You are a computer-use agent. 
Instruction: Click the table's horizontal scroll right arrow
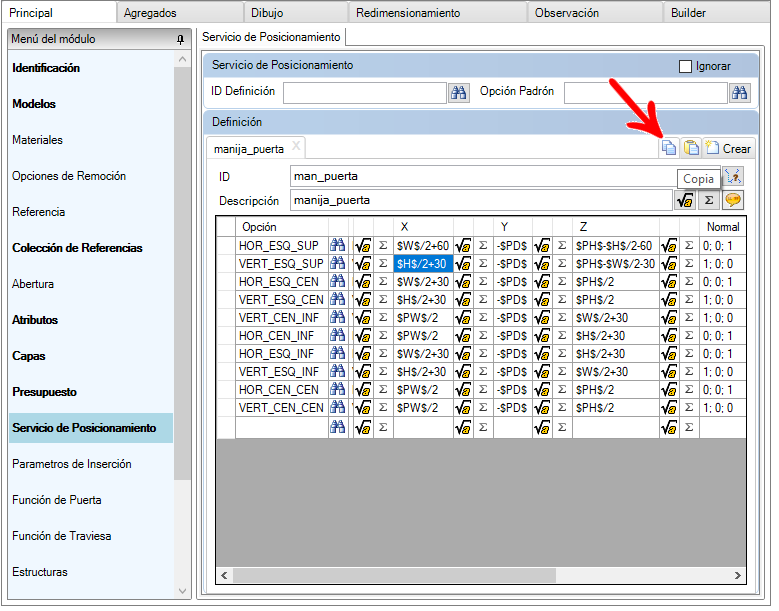(x=737, y=575)
